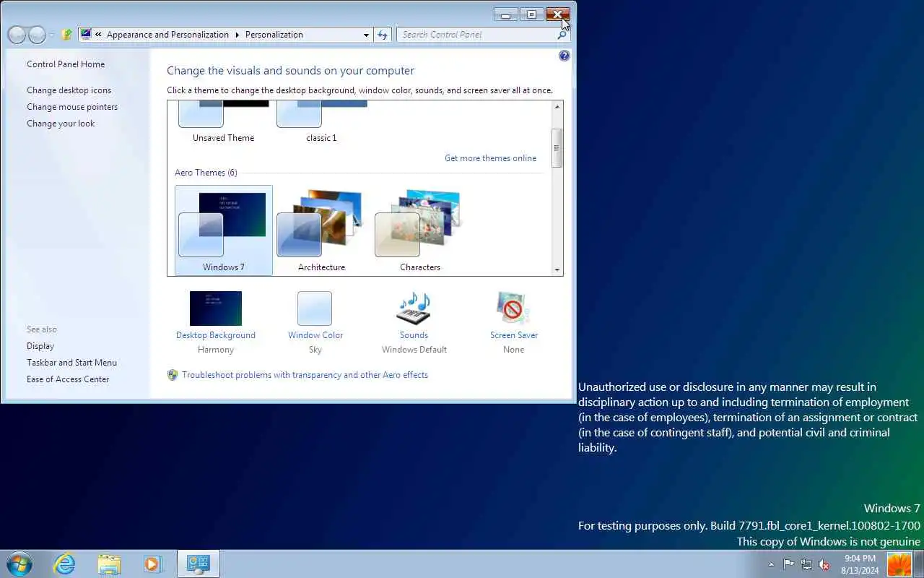Open the recent pages dropdown arrow

[52, 35]
